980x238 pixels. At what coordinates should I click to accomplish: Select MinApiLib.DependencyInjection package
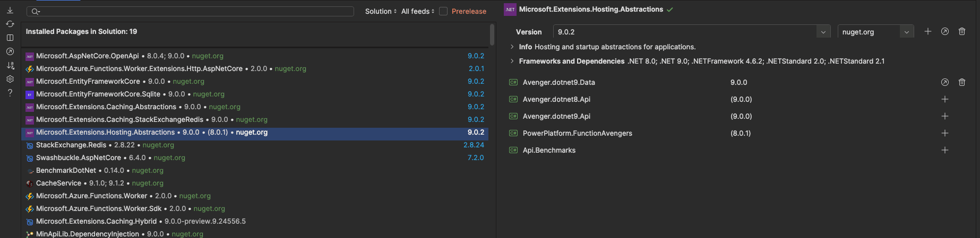click(x=255, y=233)
